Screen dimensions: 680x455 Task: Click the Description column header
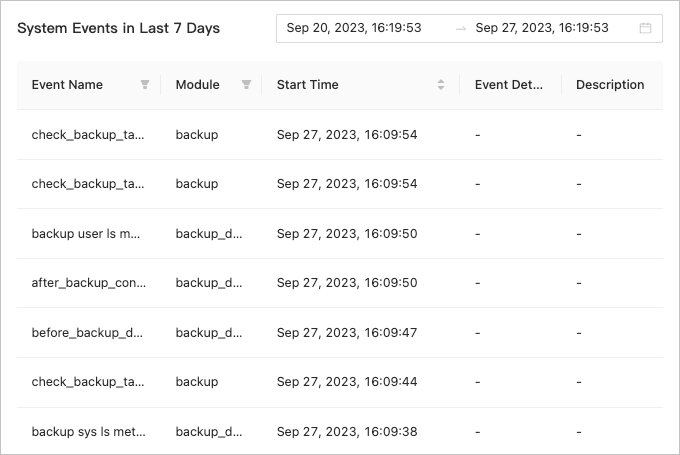(610, 85)
